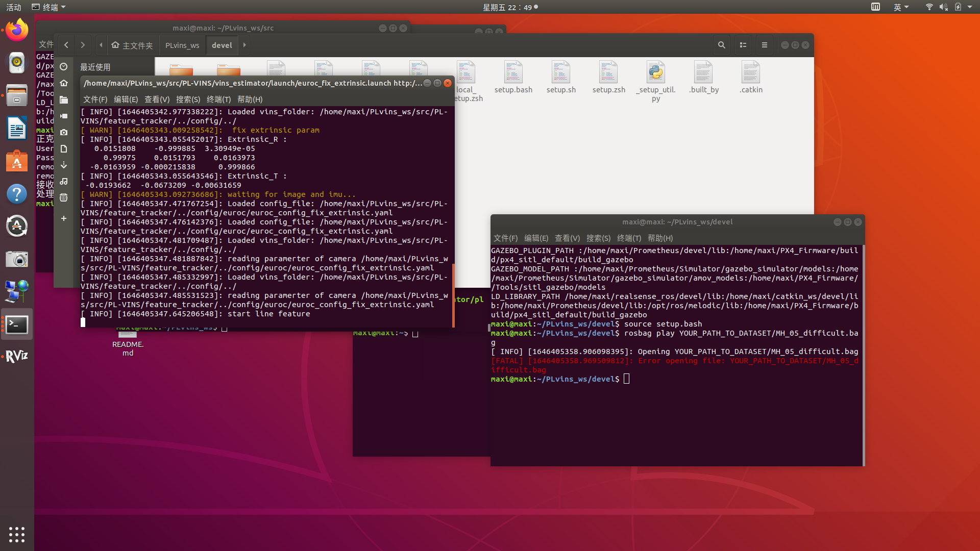Viewport: 980px width, 551px height.
Task: Open Firefox from the dock
Action: [16, 31]
